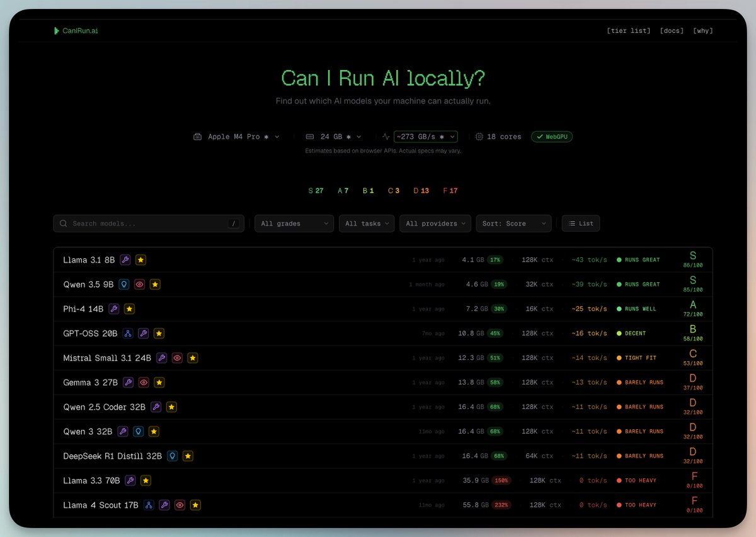Toggle the WebGPU badge

tap(552, 137)
